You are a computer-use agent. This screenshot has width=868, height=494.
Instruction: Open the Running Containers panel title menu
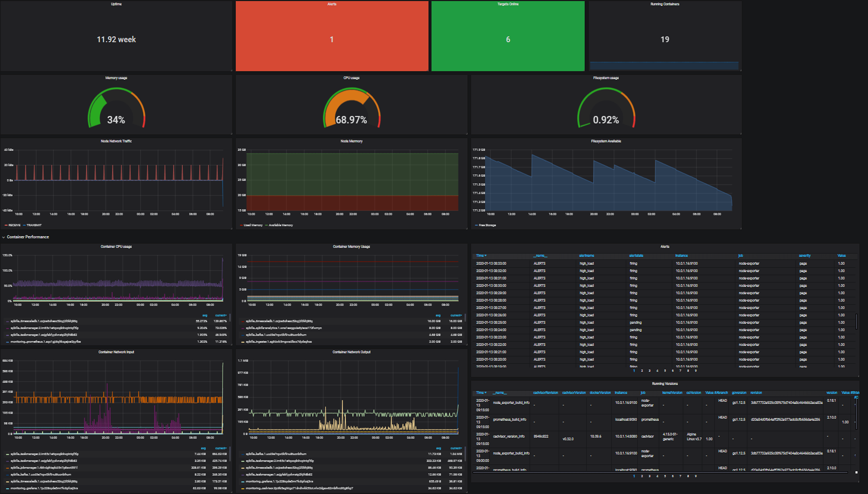(665, 4)
